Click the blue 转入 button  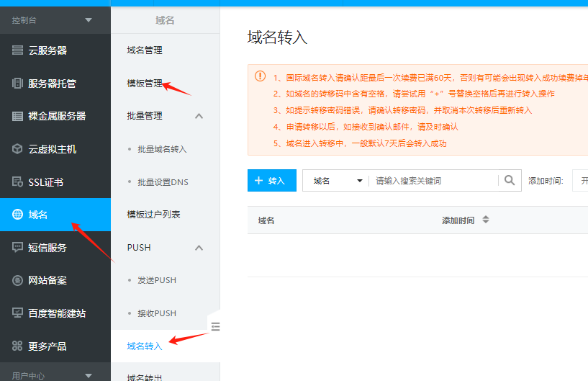(x=272, y=181)
